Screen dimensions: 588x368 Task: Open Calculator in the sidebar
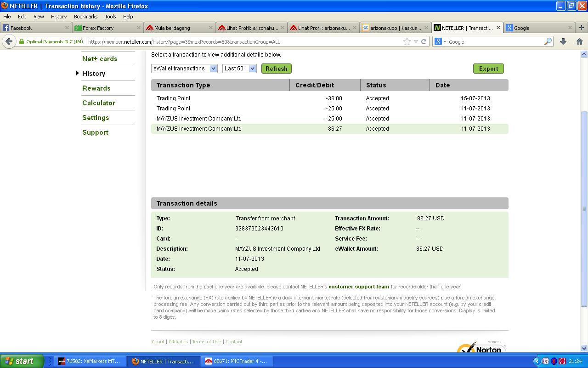tap(99, 103)
